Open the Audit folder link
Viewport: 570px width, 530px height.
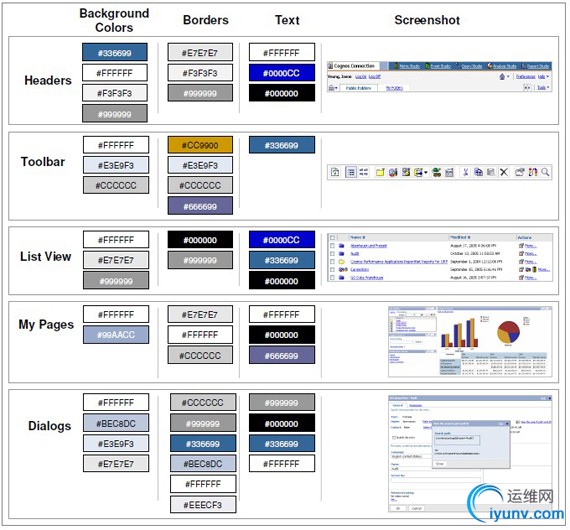pyautogui.click(x=354, y=254)
